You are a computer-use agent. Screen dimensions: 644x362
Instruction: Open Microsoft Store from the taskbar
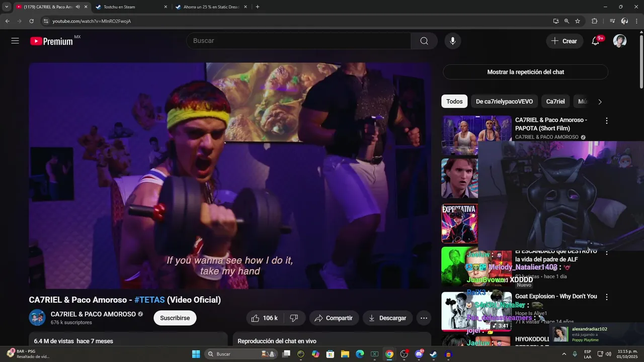[331, 354]
